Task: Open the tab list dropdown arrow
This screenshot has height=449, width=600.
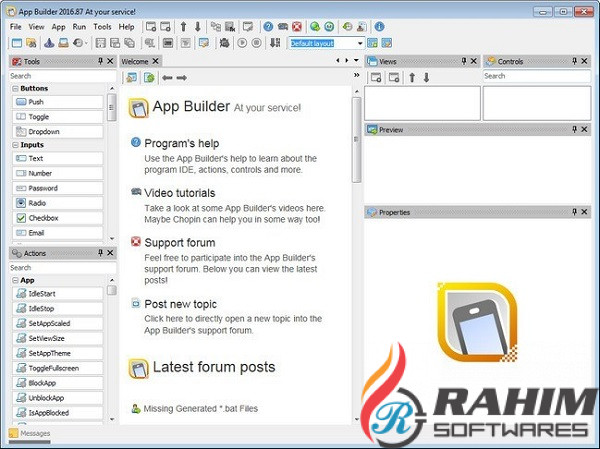Action: point(356,60)
